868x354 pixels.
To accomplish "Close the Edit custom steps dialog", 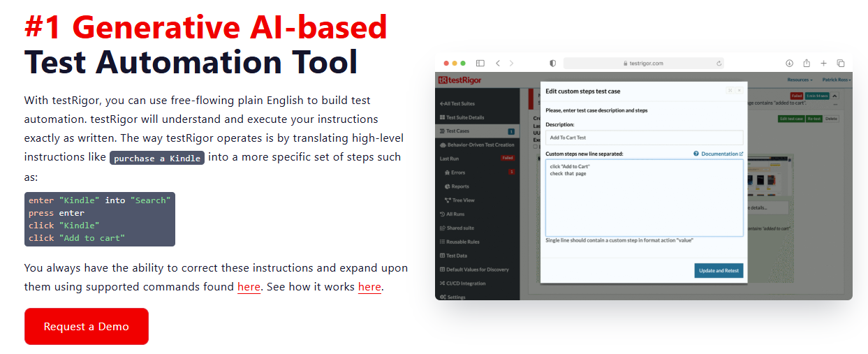I will [739, 90].
